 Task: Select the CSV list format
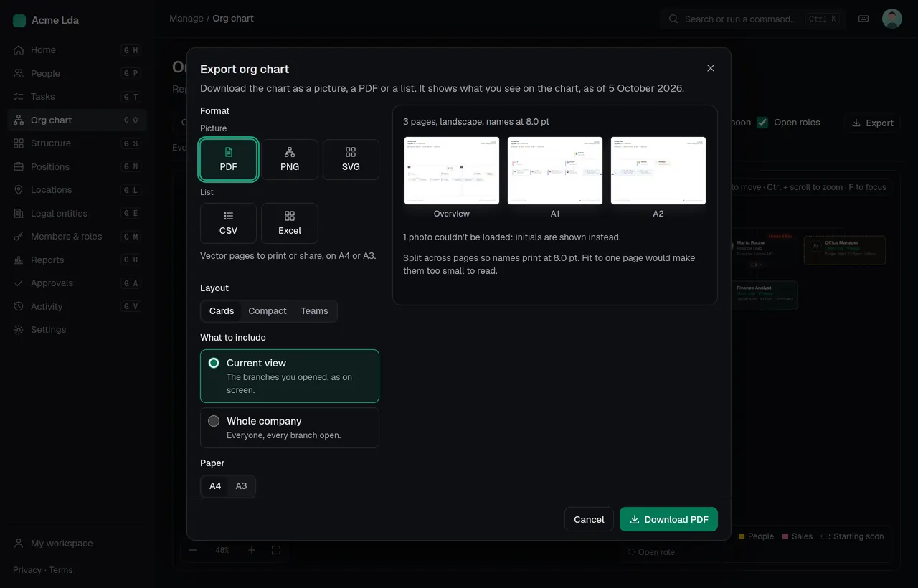(x=228, y=223)
